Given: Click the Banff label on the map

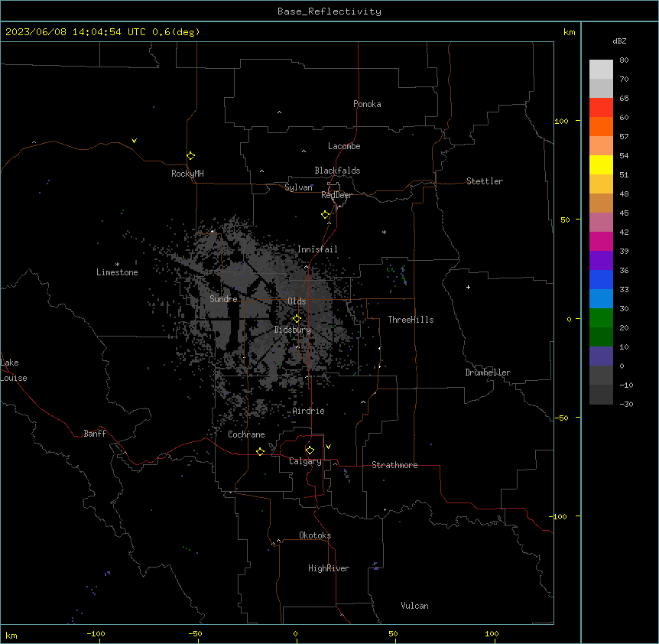Looking at the screenshot, I should [95, 434].
